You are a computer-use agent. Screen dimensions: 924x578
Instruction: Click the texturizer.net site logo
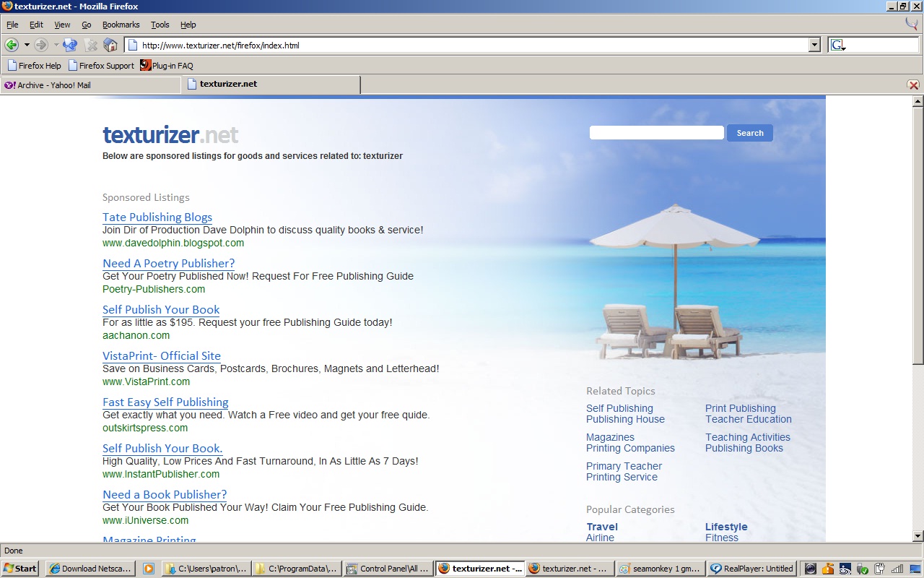(170, 135)
